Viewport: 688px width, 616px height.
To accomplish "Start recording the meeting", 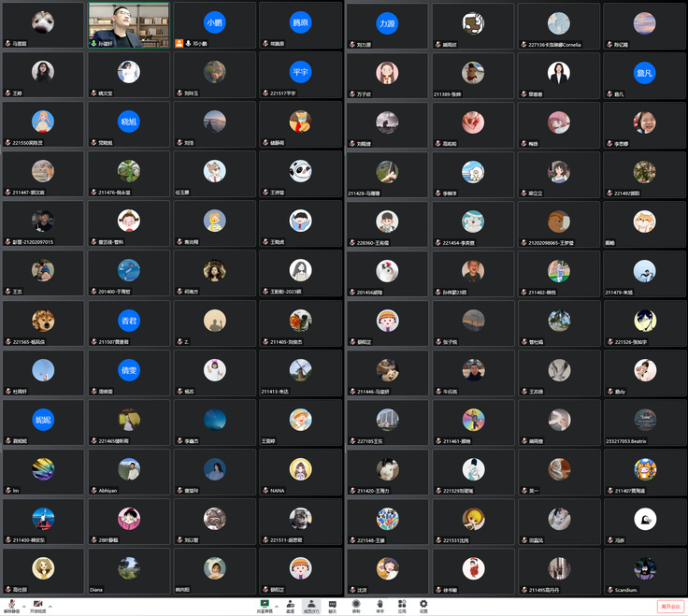I will coord(356,605).
